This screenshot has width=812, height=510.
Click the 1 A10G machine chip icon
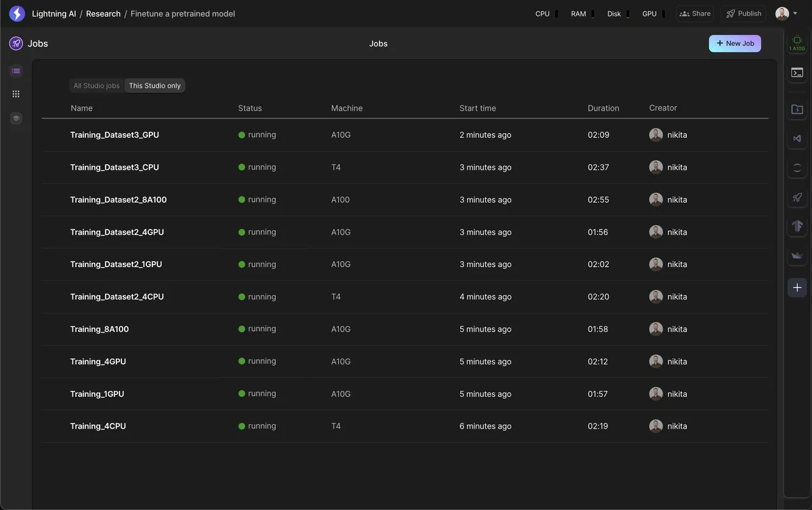(x=797, y=43)
